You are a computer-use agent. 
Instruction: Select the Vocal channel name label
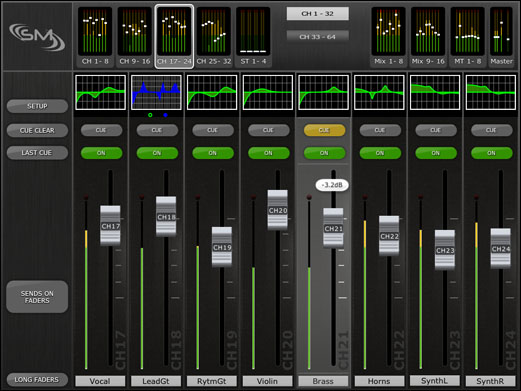click(x=100, y=381)
